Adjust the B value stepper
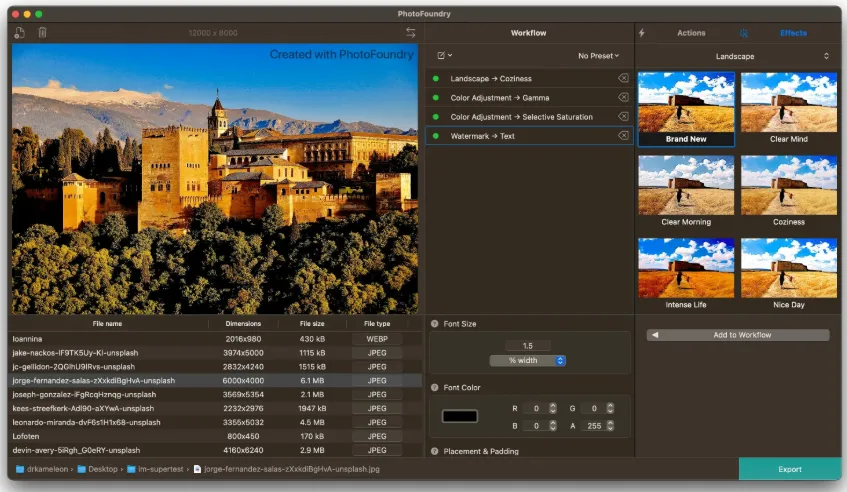The width and height of the screenshot is (847, 492). [553, 426]
